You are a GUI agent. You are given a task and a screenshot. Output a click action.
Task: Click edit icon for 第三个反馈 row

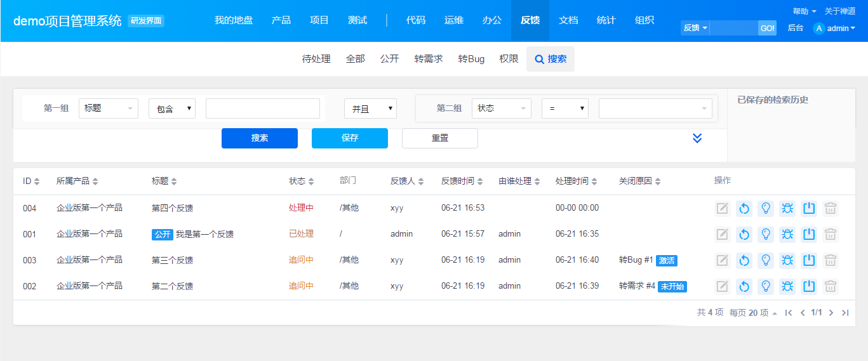[x=722, y=260]
